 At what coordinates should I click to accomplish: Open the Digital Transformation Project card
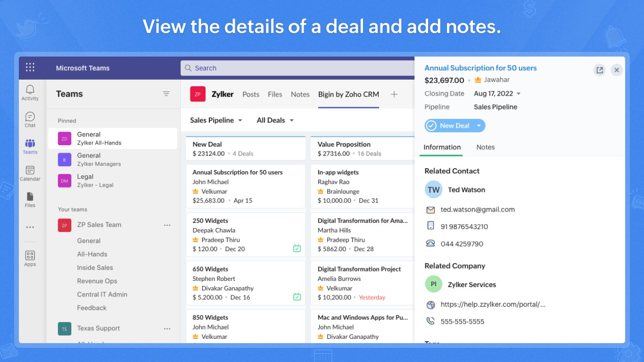(x=362, y=283)
